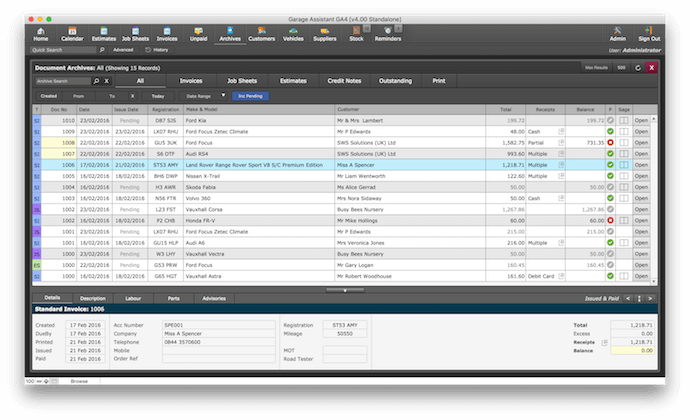The image size is (690, 420).
Task: Open the Reminders bell icon
Action: click(387, 31)
